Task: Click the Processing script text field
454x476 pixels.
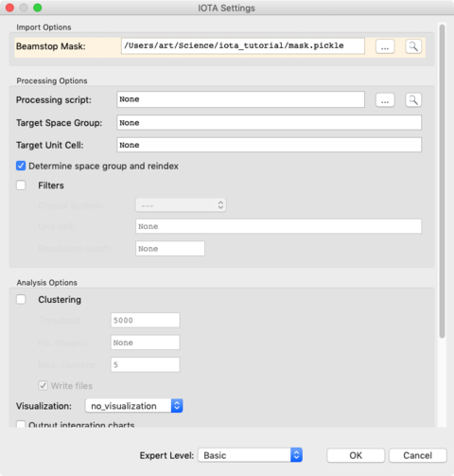Action: coord(240,99)
